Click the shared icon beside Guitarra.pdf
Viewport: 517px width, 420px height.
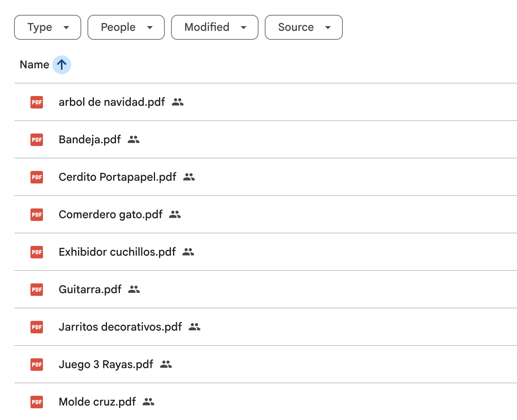(x=134, y=290)
